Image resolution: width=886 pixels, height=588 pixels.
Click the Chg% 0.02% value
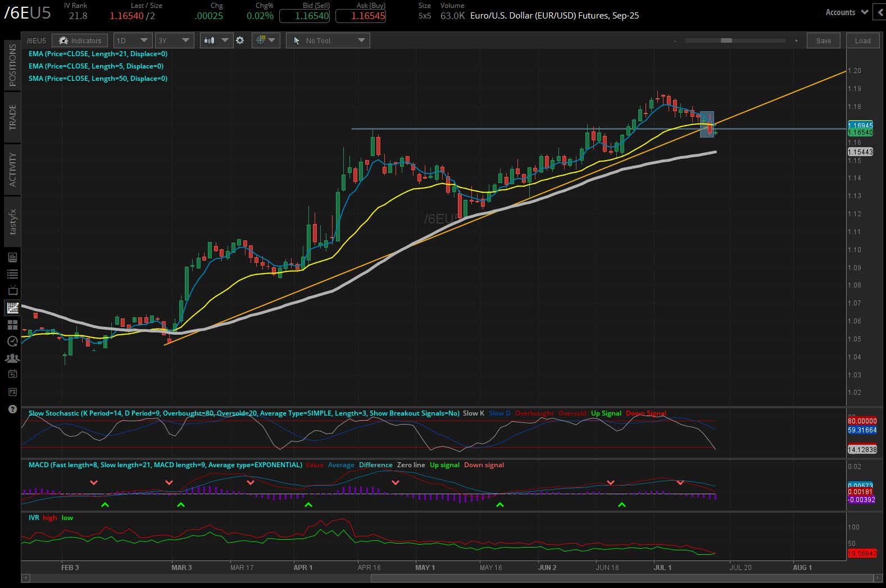coord(260,16)
